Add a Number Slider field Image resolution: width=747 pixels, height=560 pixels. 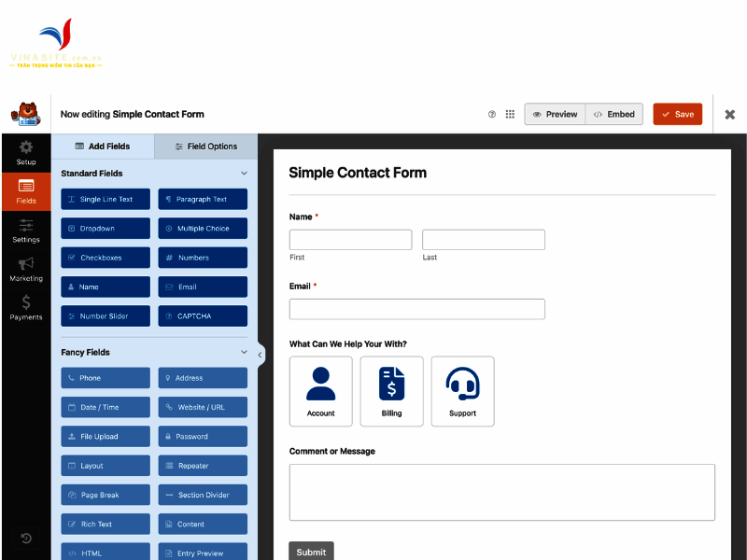tap(106, 315)
